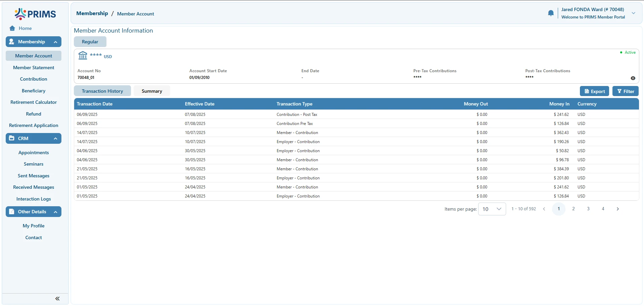Viewport: 644px width, 306px height.
Task: Click the previous page arrow
Action: click(544, 209)
